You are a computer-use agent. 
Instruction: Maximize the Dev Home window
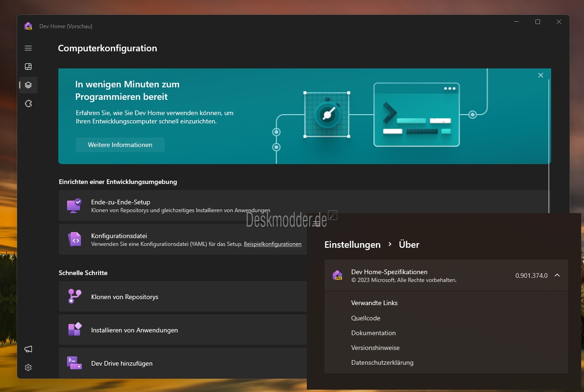(x=538, y=22)
